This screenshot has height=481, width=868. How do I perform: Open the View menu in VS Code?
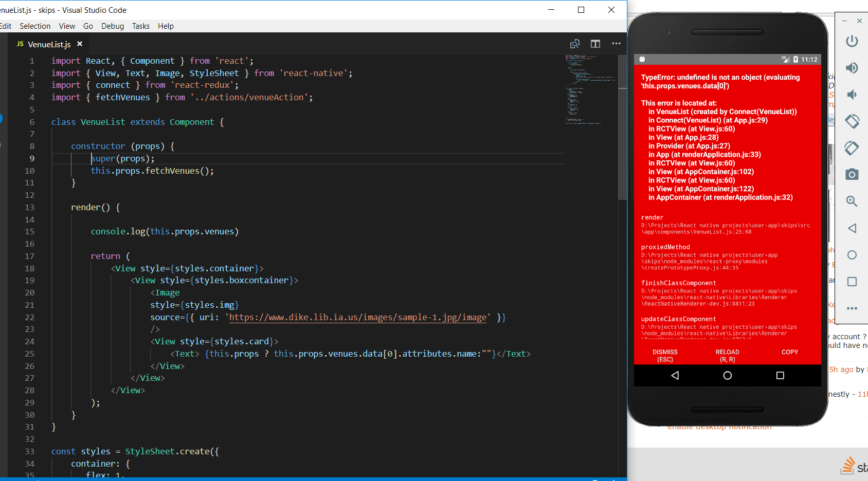(x=67, y=26)
